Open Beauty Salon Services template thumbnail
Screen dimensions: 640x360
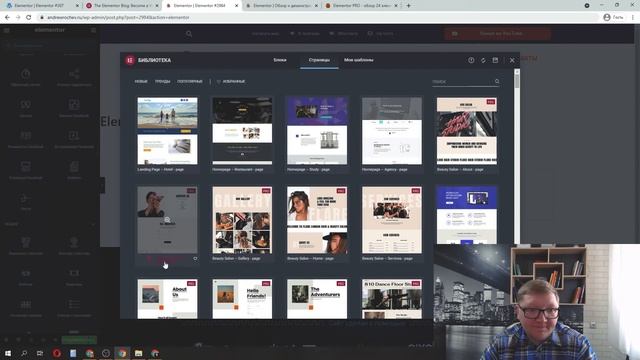pyautogui.click(x=392, y=220)
